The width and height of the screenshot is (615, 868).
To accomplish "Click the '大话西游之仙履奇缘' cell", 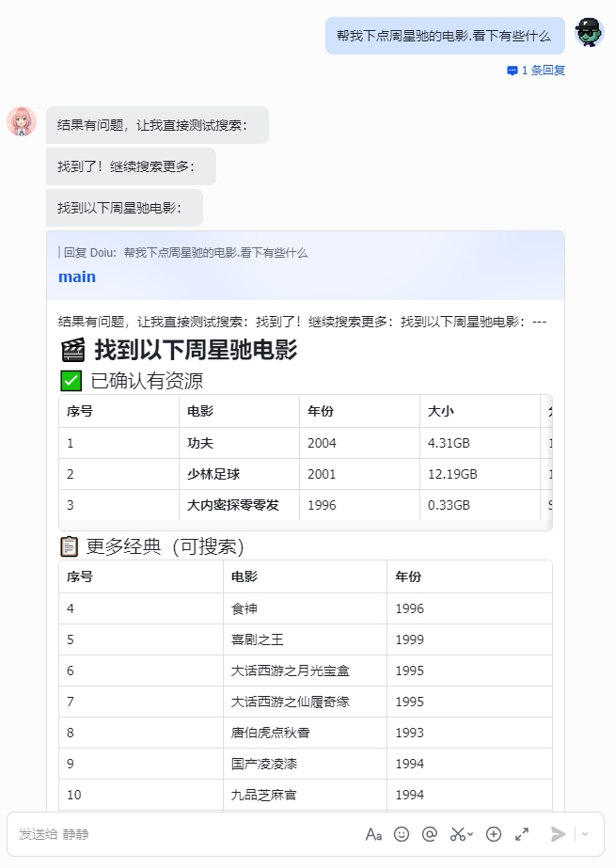I will coord(305,702).
